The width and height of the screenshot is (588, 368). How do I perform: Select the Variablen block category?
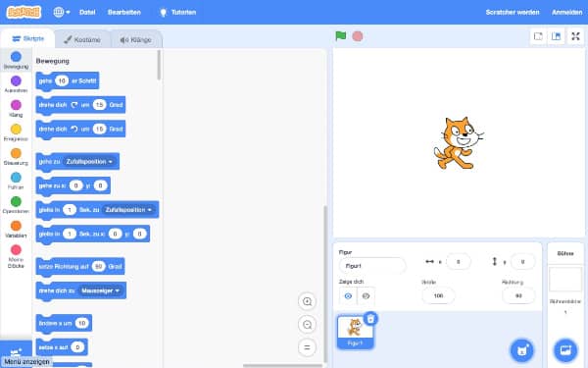click(16, 229)
